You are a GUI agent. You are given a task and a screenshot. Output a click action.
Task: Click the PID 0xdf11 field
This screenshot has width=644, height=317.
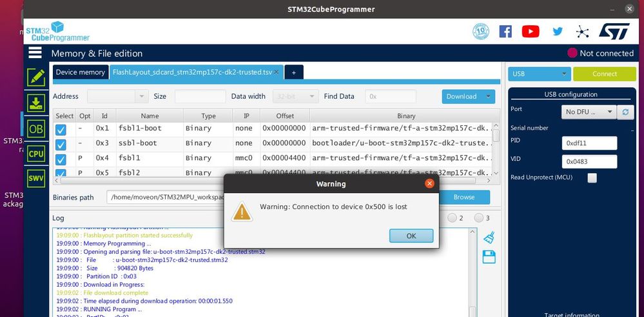tap(589, 143)
